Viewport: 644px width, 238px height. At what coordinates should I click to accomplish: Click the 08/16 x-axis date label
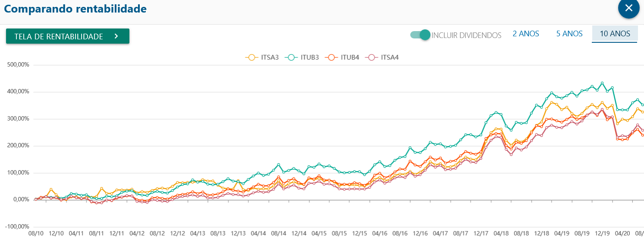point(401,233)
